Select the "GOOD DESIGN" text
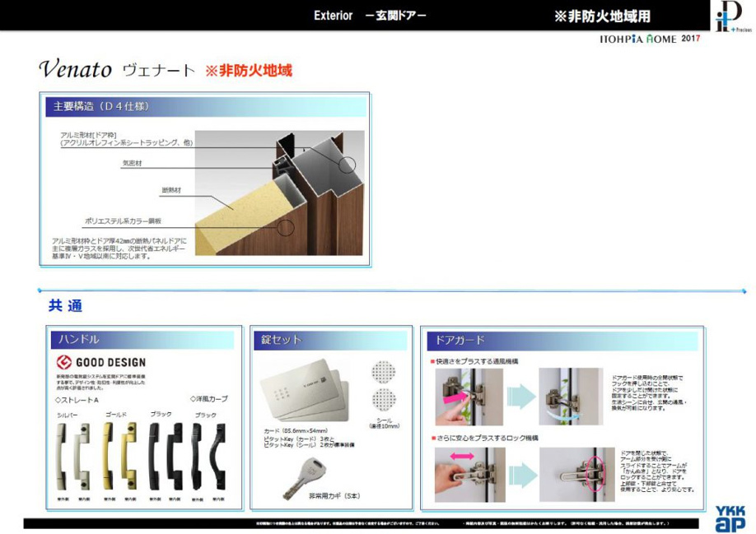The height and width of the screenshot is (534, 756). [x=111, y=363]
